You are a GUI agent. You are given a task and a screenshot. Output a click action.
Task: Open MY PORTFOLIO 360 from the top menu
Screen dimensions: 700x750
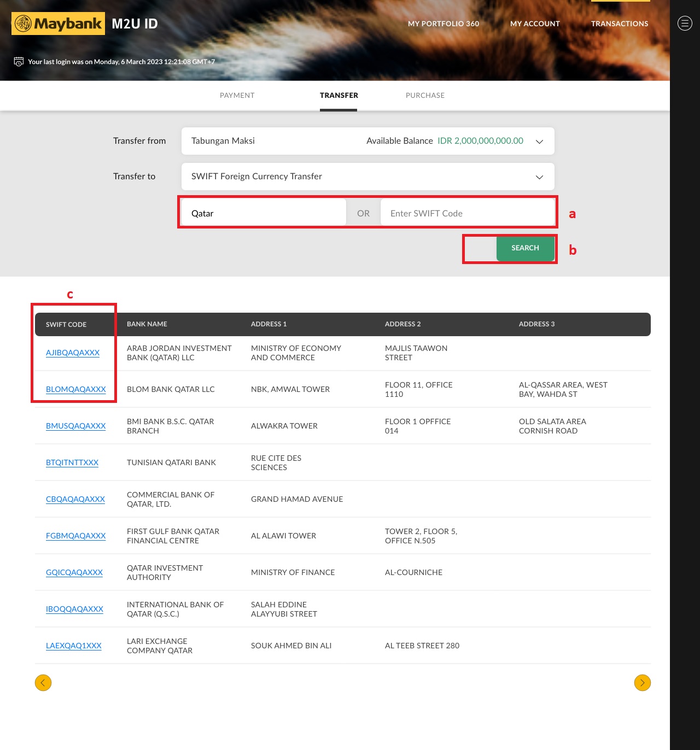444,24
